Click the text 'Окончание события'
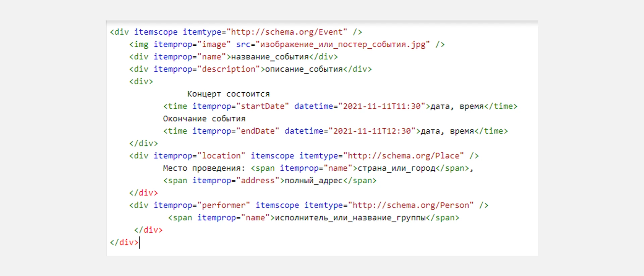The height and width of the screenshot is (276, 644). coord(204,119)
